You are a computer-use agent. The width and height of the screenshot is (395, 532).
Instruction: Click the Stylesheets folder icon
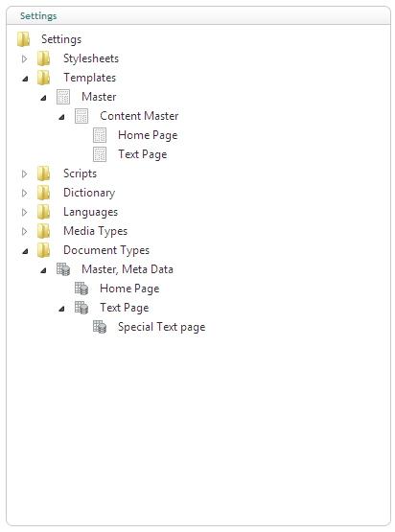44,58
